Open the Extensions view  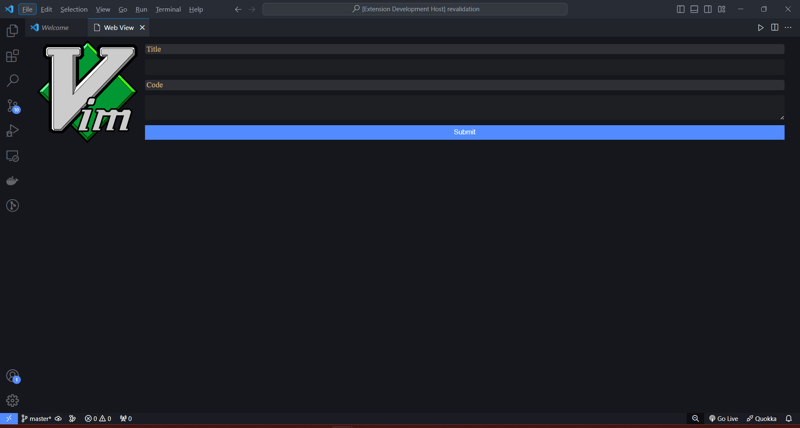(12, 56)
